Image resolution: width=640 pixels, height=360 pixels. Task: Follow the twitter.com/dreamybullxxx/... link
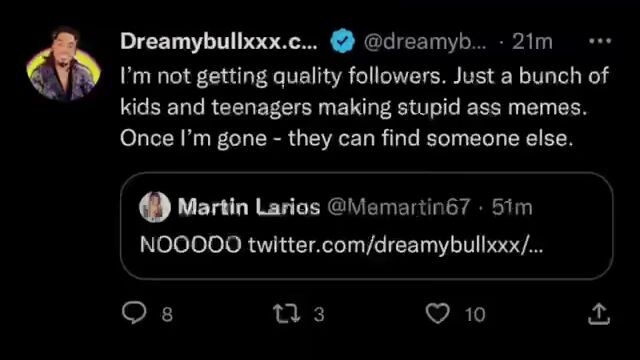396,245
